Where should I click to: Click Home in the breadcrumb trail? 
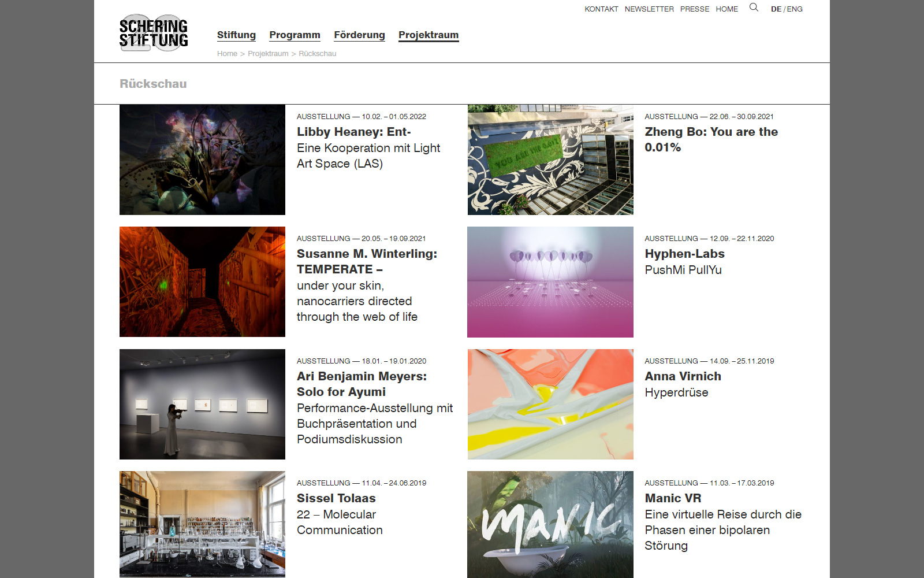pos(227,54)
